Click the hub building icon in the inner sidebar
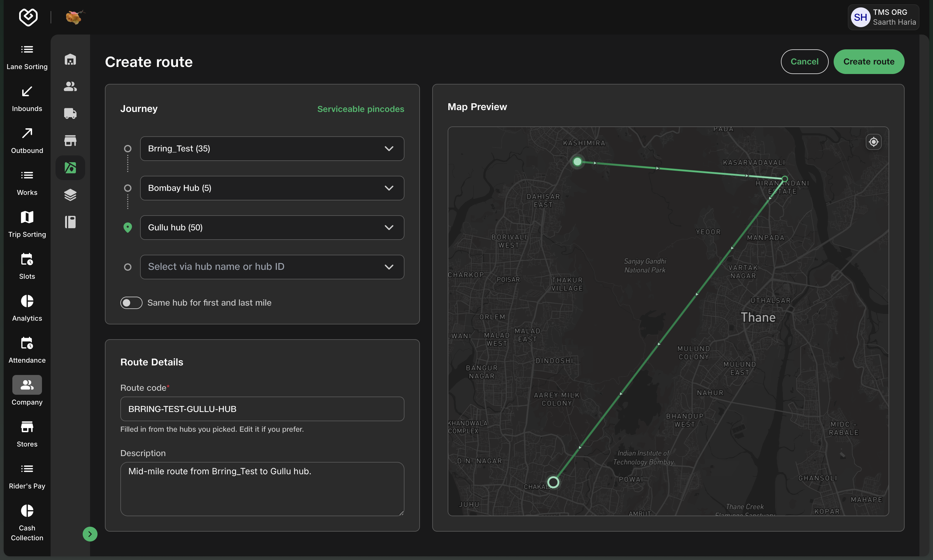 tap(70, 60)
